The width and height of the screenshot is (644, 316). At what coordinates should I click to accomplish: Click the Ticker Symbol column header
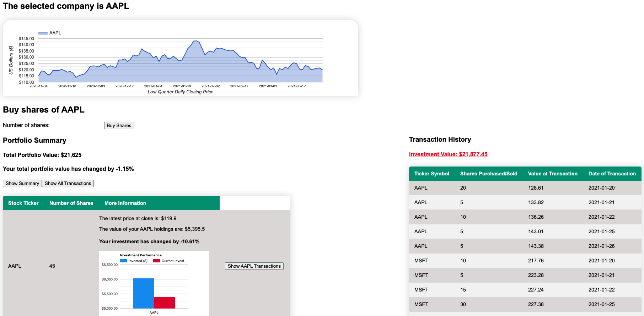click(x=432, y=174)
